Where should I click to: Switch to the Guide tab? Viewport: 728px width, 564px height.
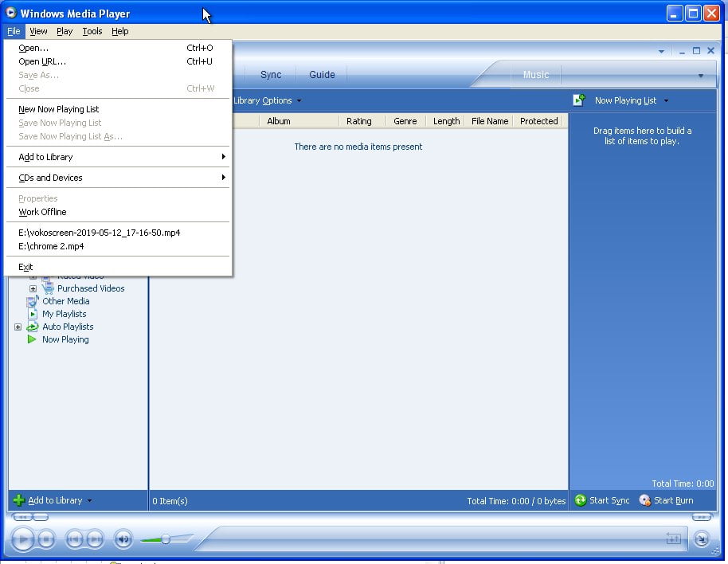coord(322,75)
